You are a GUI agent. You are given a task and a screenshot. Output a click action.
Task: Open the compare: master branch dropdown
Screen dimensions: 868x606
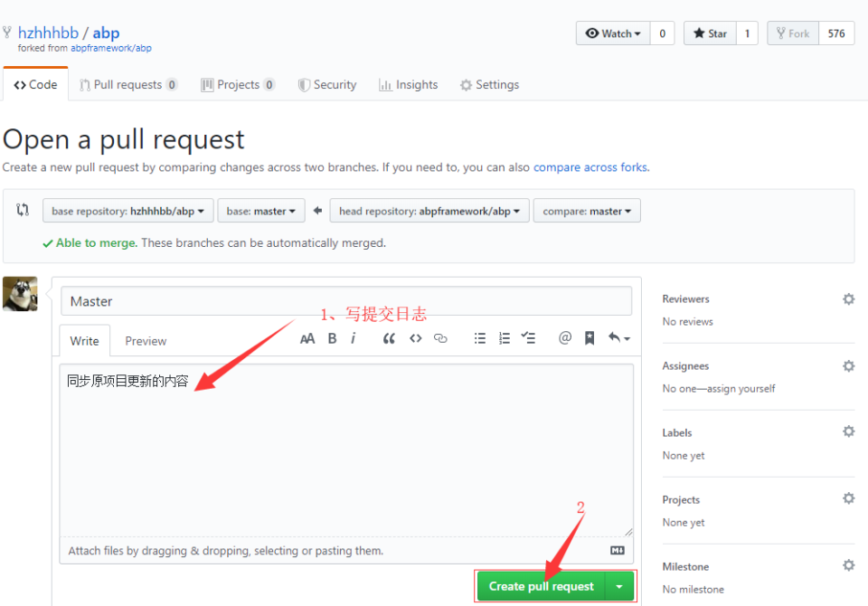click(x=587, y=211)
